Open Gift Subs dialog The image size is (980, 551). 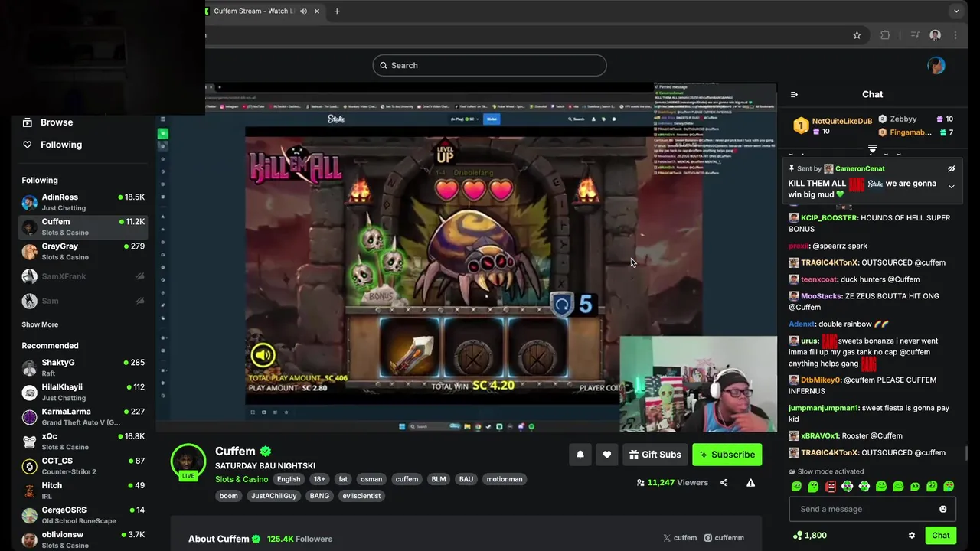(655, 455)
